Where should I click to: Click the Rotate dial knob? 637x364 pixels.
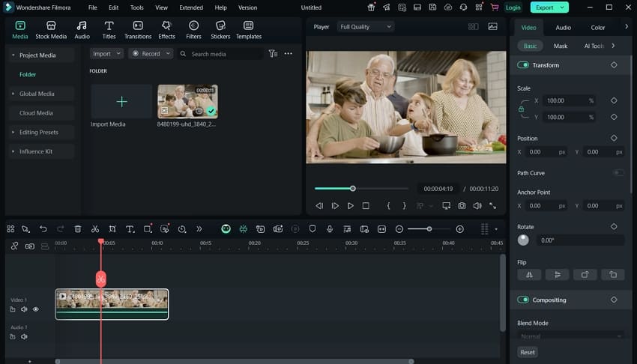coord(523,240)
